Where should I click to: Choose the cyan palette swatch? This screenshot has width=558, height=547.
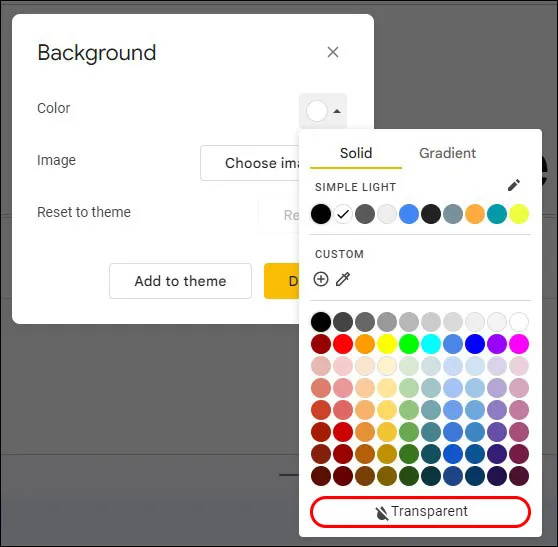431,344
